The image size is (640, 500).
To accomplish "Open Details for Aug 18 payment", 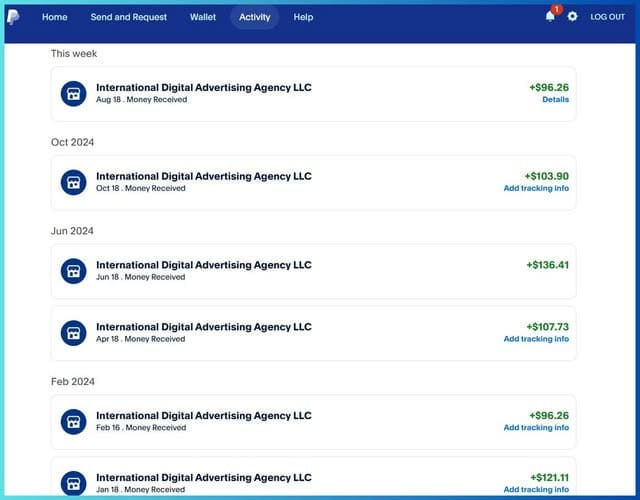I will click(x=555, y=99).
